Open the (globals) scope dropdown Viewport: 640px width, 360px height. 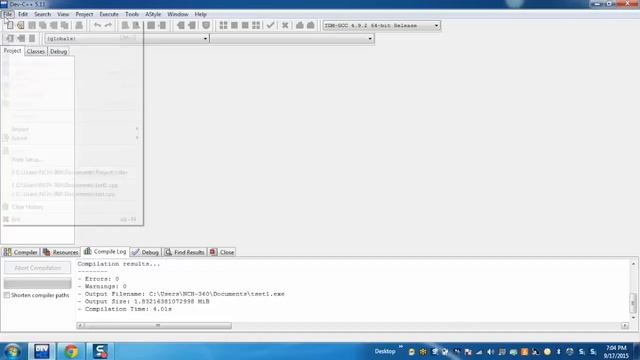pos(127,38)
